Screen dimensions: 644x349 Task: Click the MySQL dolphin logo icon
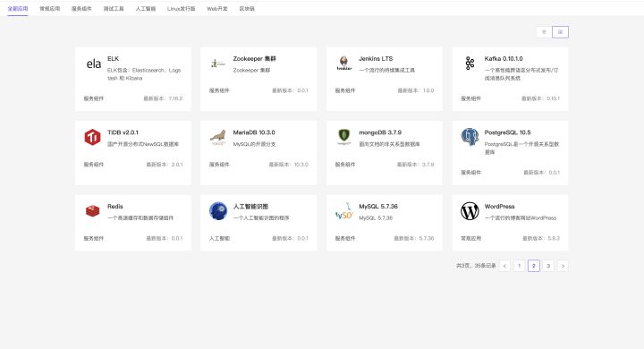point(344,211)
